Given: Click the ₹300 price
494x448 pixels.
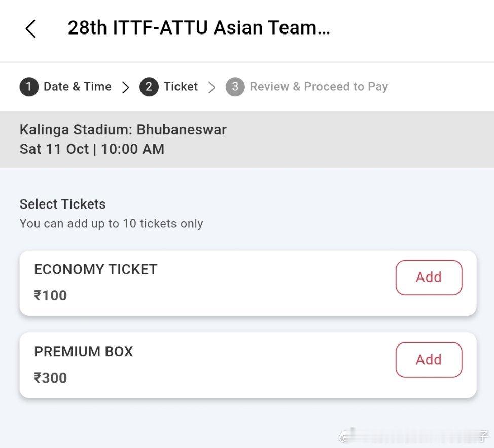Looking at the screenshot, I should 50,378.
